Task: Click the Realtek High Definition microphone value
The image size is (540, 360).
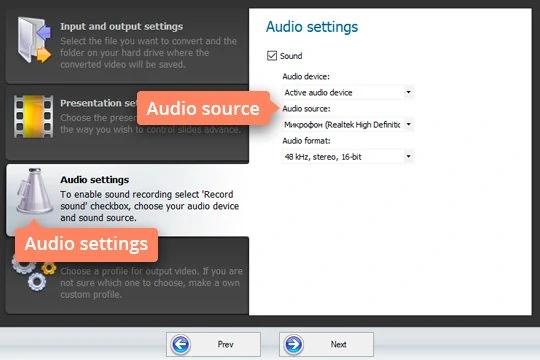Action: [x=342, y=124]
